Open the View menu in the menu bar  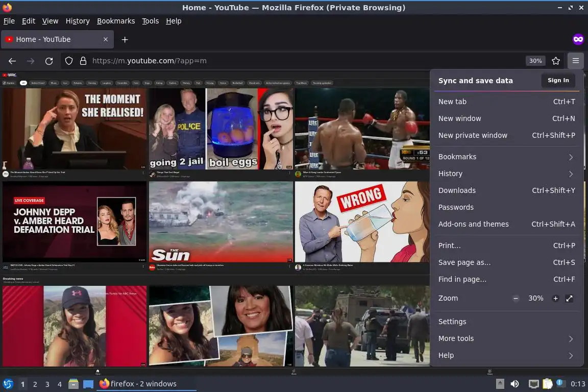[x=50, y=21]
